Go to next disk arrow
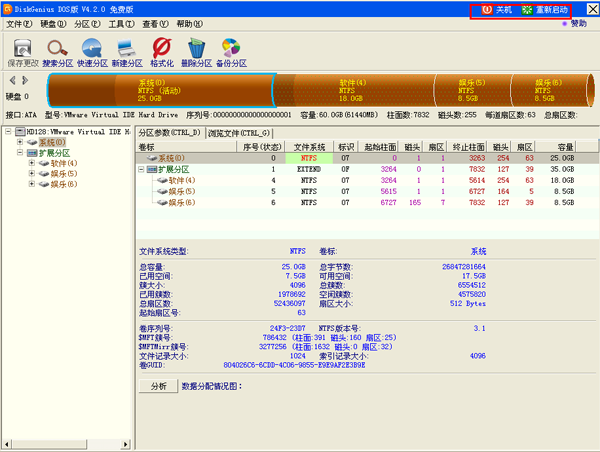Viewport: 600px width, 452px height. coord(25,80)
